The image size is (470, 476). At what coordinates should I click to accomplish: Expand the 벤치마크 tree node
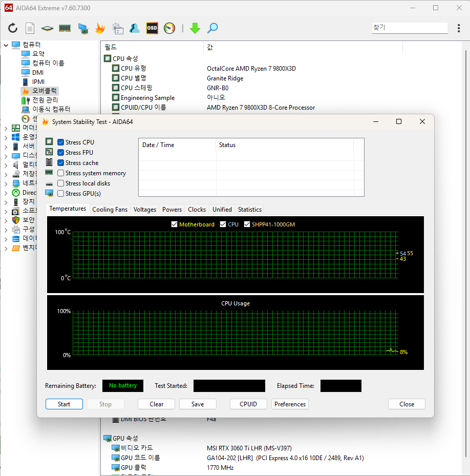click(6, 249)
